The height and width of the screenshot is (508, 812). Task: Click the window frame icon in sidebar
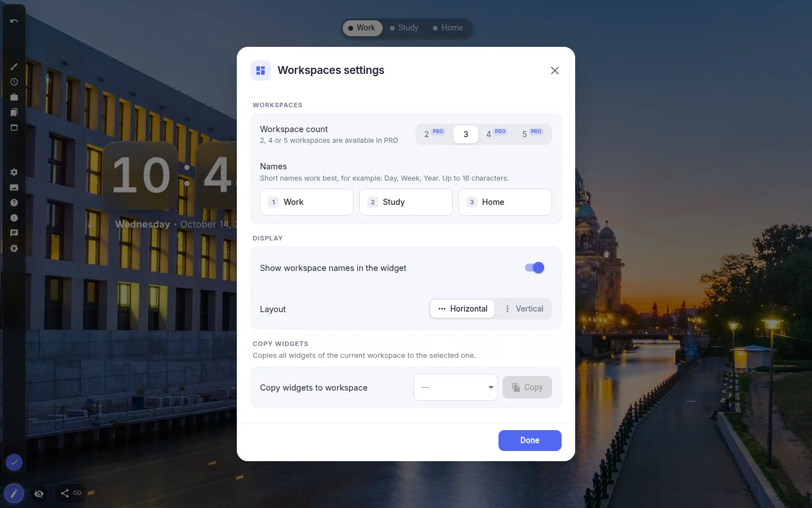click(14, 128)
